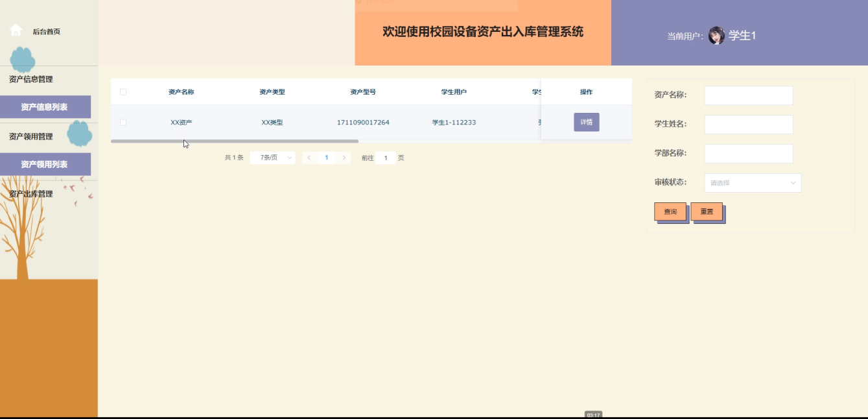Expand the 资产领用管理 menu section

click(31, 136)
